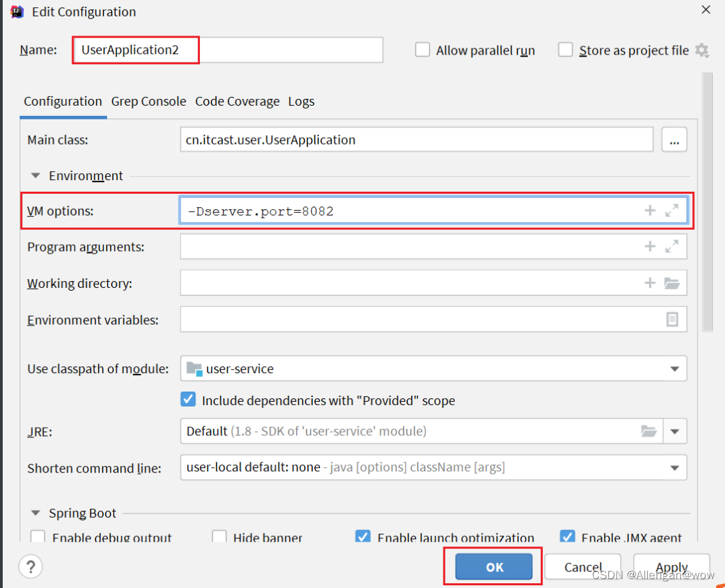Enable Allow parallel run checkbox
Screen dimensions: 725x588
[x=422, y=50]
